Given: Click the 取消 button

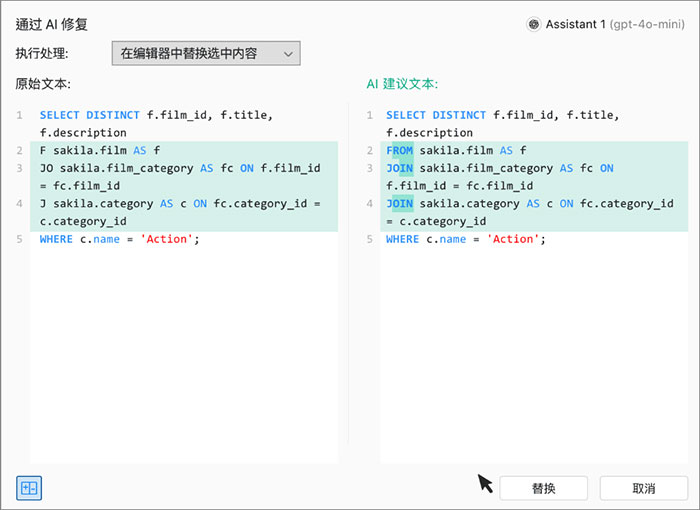Looking at the screenshot, I should click(x=644, y=488).
